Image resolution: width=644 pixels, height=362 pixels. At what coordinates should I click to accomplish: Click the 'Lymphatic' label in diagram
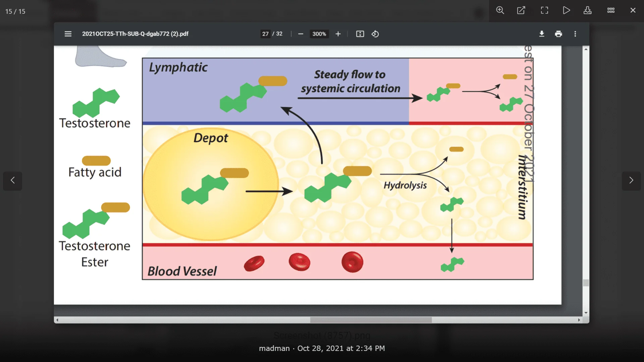click(178, 68)
